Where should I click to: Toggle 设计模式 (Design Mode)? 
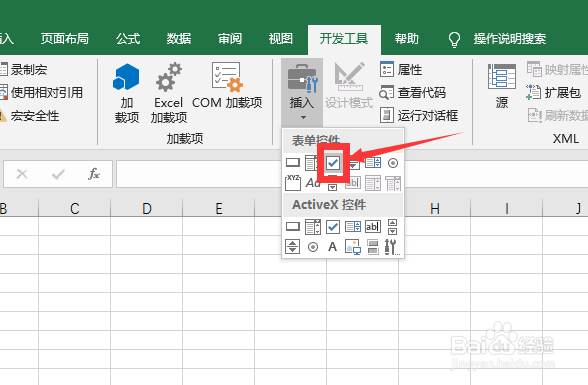349,86
